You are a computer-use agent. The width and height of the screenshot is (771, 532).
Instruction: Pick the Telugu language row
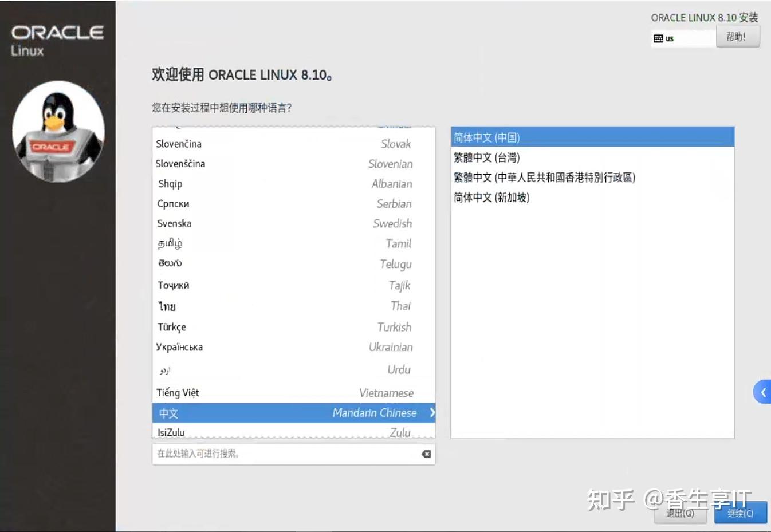(294, 264)
